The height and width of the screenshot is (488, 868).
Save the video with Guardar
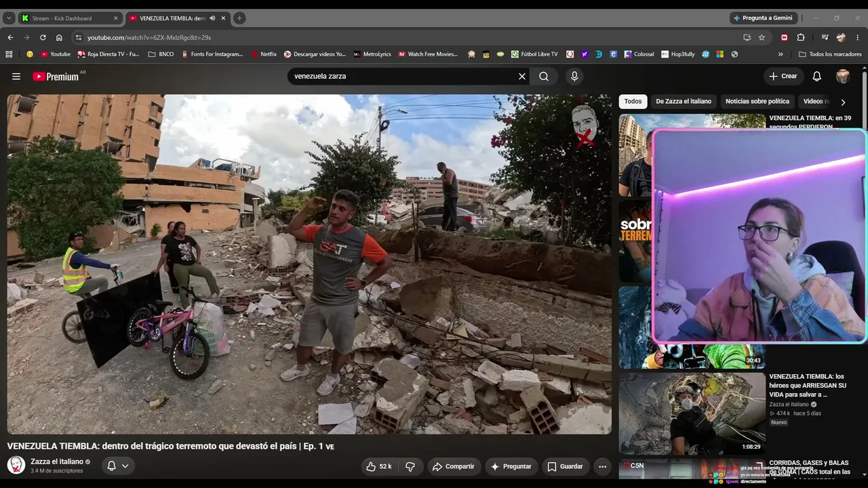565,466
